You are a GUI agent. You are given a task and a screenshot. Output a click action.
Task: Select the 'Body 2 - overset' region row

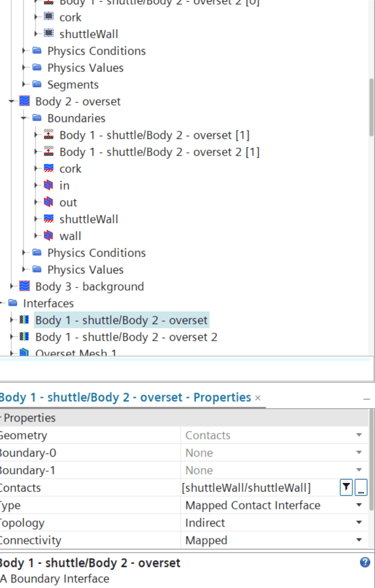[x=78, y=101]
